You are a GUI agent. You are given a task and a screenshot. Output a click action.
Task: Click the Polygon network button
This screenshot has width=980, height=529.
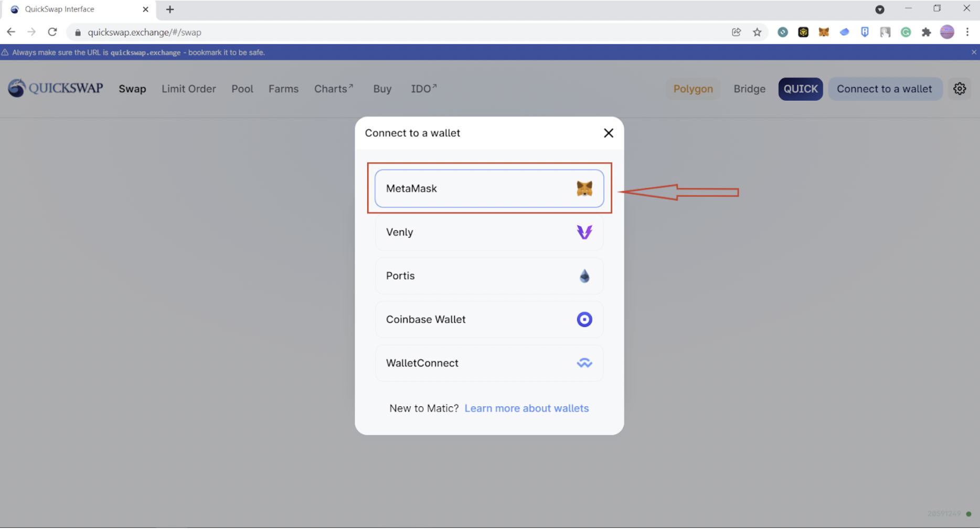pyautogui.click(x=693, y=89)
